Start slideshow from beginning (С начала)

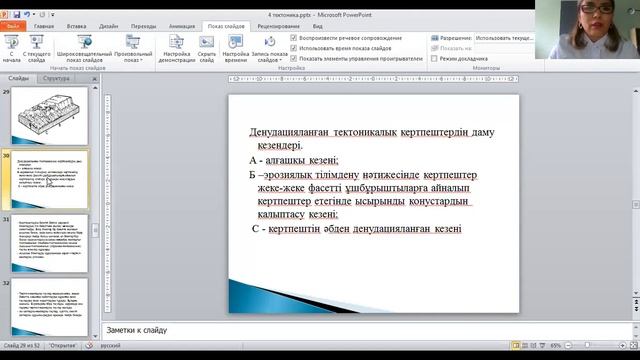[x=11, y=48]
